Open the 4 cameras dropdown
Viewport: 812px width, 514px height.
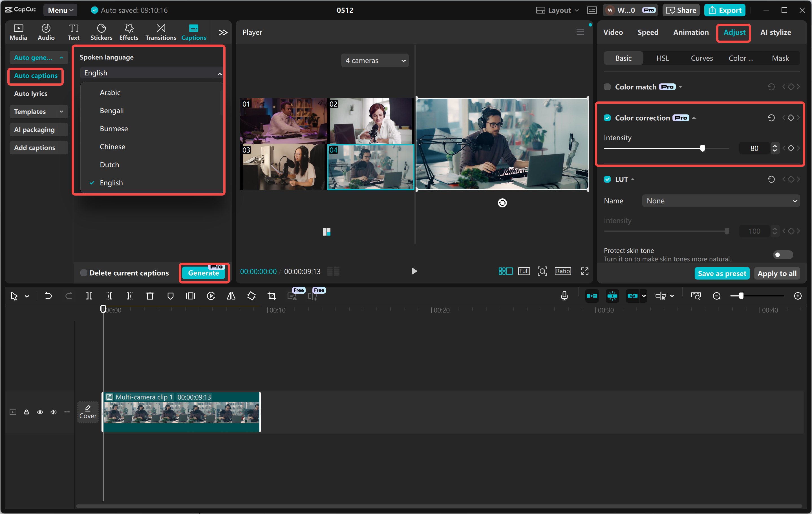(375, 60)
